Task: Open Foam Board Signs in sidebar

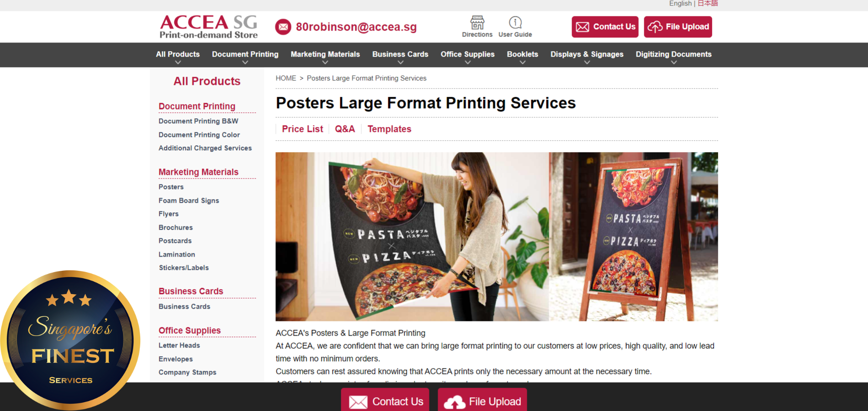Action: (189, 200)
